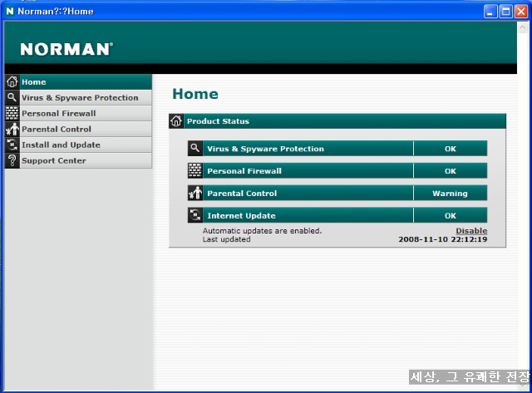Click 'Automatic updates are enabled.' text
Image resolution: width=532 pixels, height=393 pixels.
point(262,231)
